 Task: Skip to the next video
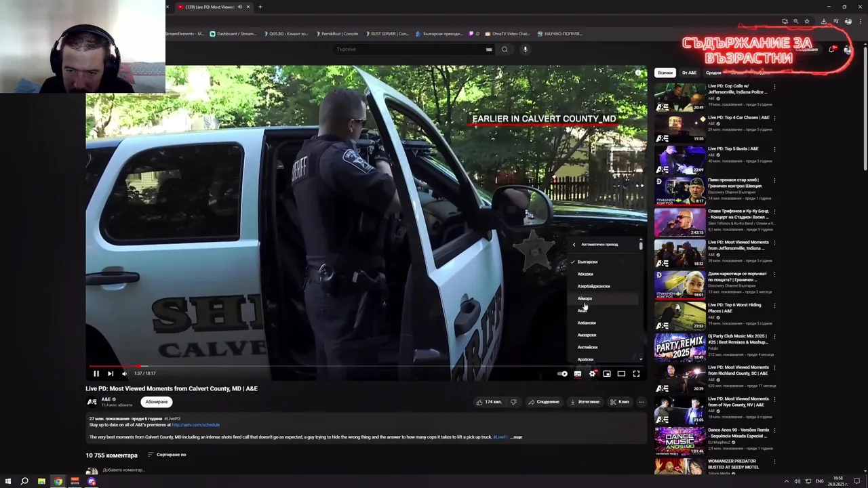(x=111, y=373)
